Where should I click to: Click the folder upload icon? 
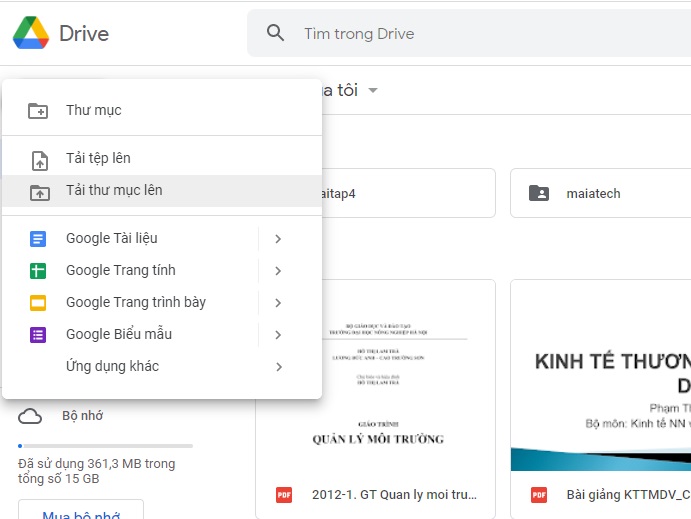40,193
